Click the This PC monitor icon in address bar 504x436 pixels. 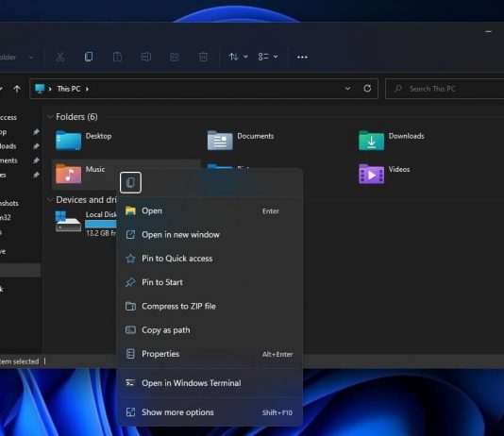(40, 89)
